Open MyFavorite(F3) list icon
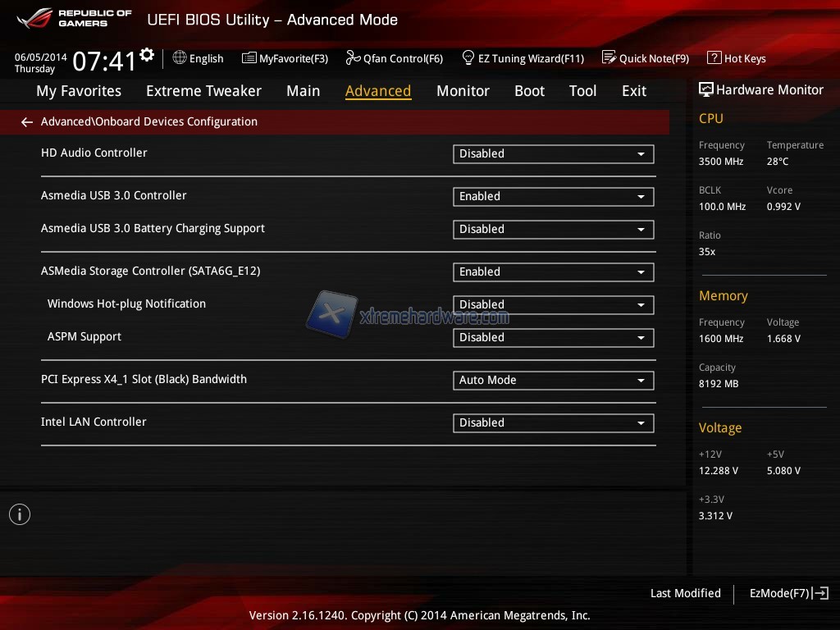The height and width of the screenshot is (630, 840). coord(249,58)
